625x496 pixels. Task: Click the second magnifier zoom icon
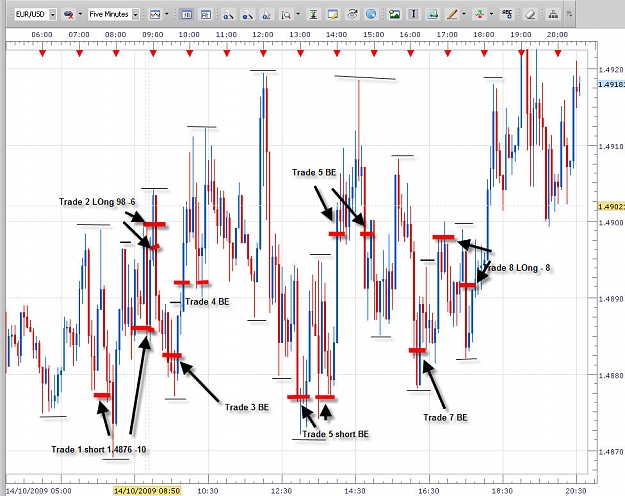click(x=248, y=15)
